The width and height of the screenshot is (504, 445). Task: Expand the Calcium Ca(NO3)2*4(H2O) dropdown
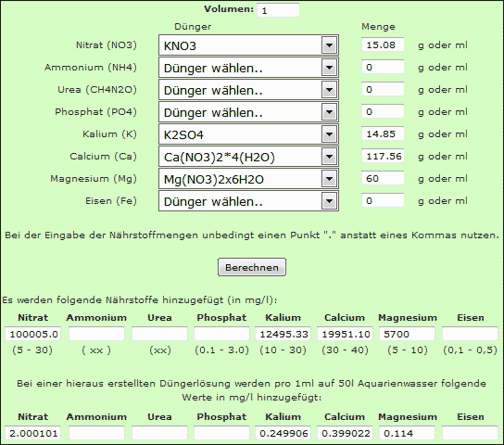[x=248, y=157]
